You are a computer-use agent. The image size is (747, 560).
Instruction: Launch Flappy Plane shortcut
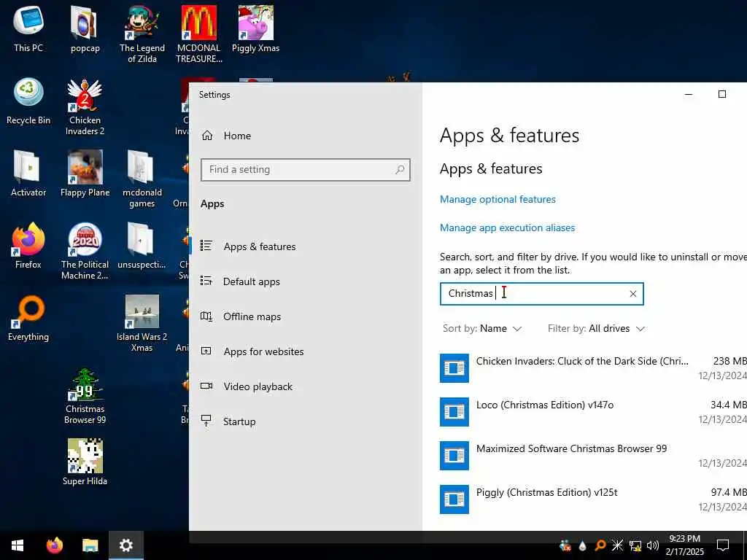(x=85, y=174)
